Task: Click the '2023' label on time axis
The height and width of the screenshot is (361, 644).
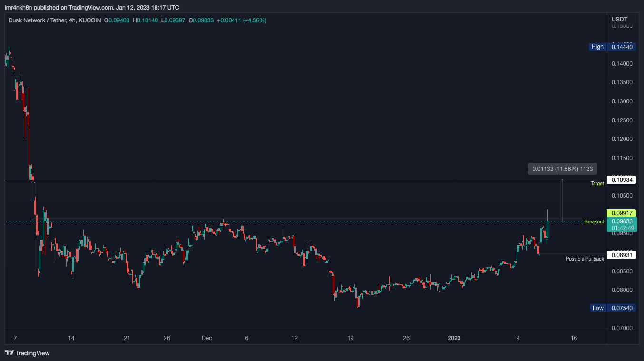Action: point(454,338)
